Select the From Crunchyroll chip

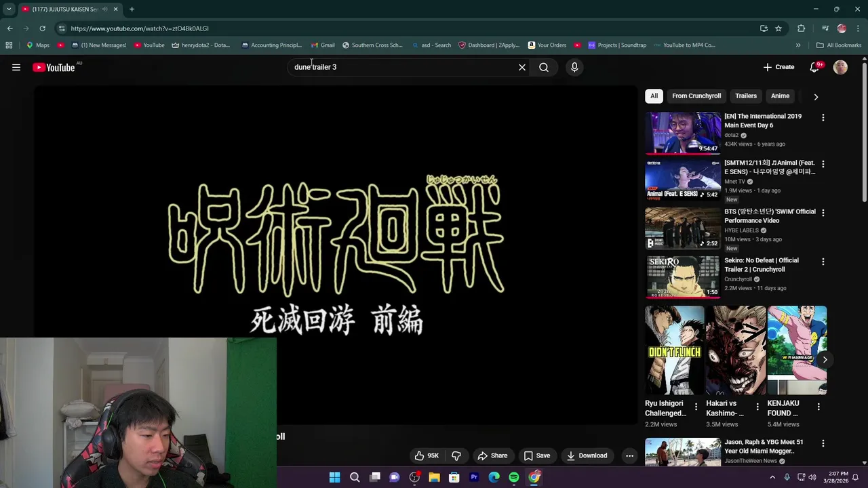click(x=696, y=96)
